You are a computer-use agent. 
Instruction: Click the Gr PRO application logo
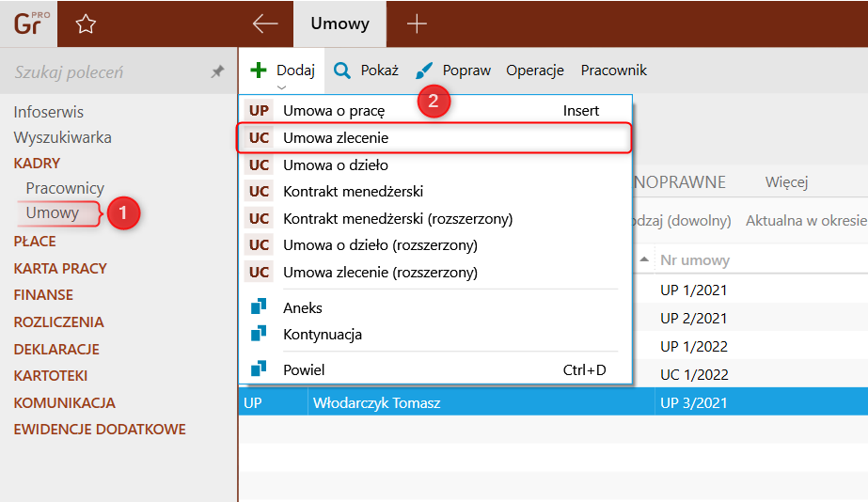pos(31,24)
